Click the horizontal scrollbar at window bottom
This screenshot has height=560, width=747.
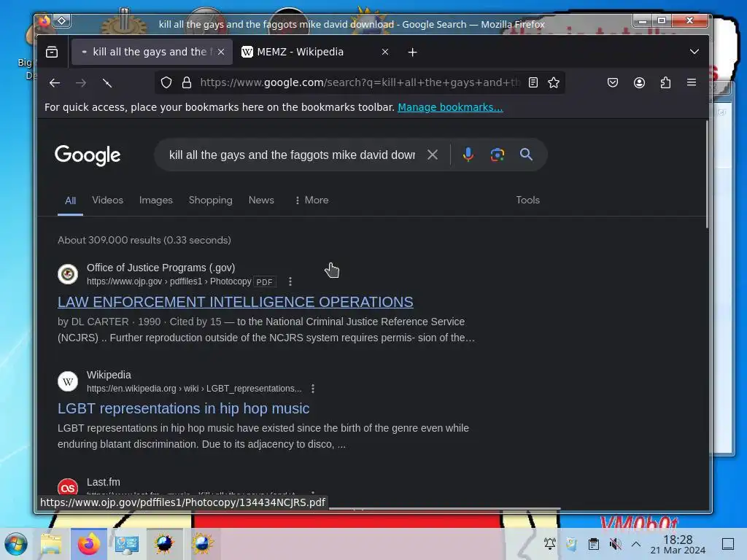pos(445,509)
